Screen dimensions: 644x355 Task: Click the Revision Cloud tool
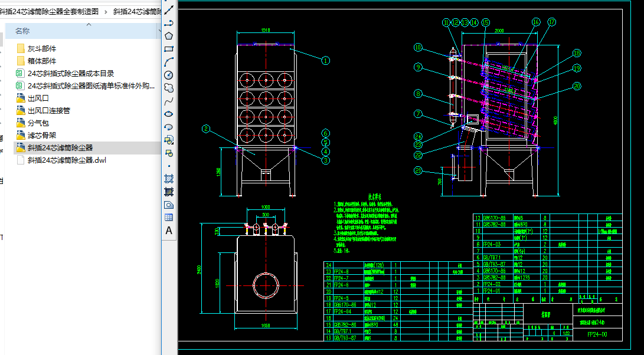(x=169, y=87)
